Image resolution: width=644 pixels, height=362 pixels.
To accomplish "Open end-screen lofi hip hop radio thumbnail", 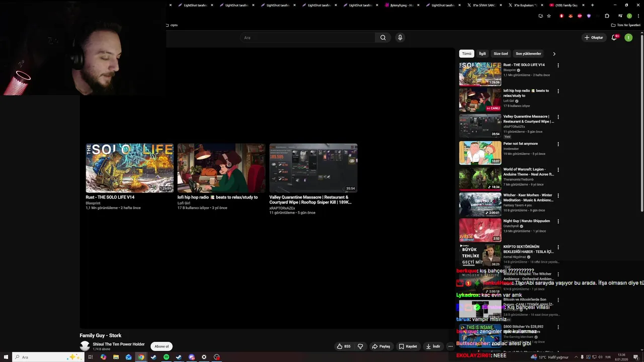I will tap(221, 168).
